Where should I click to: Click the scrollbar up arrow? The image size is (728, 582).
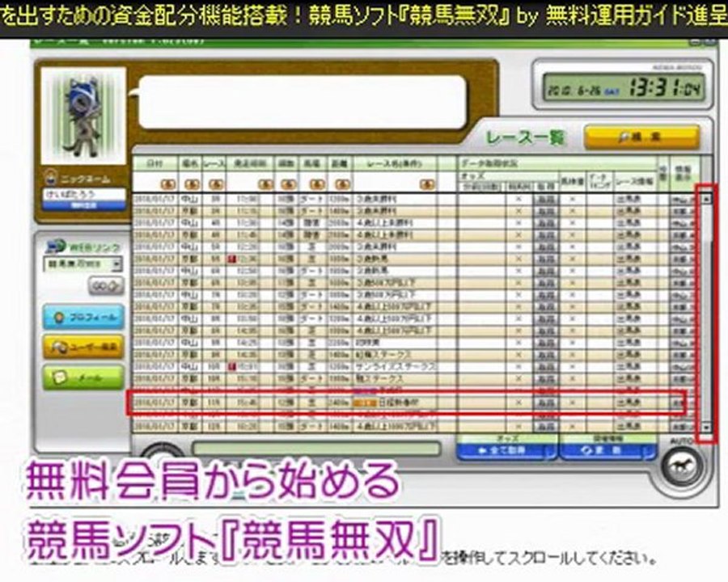pos(706,199)
